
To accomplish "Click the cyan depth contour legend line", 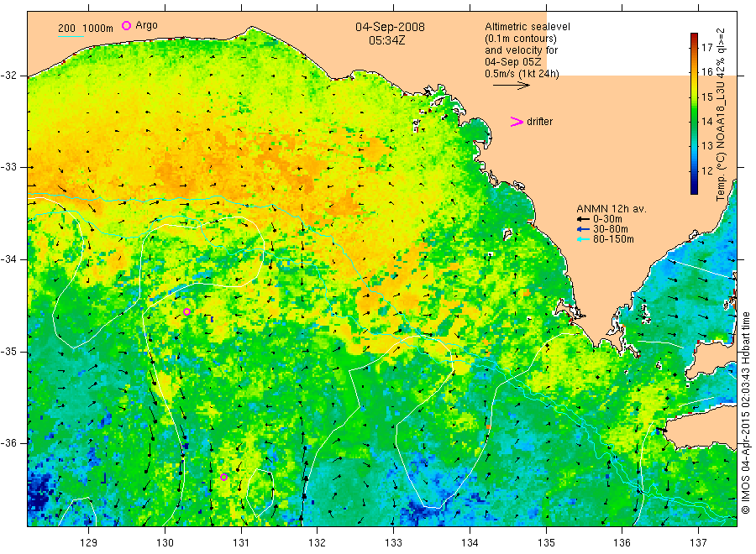I will 71,36.
